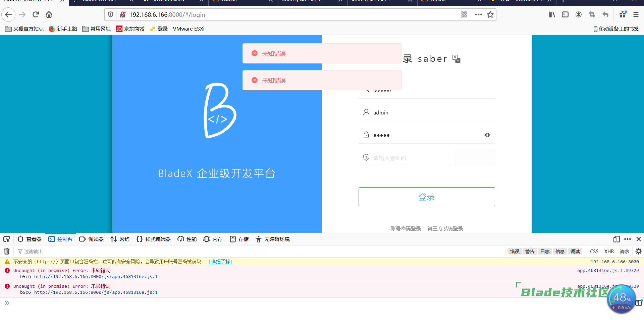This screenshot has width=644, height=323.
Task: Open the 网络 network tab
Action: tap(120, 239)
